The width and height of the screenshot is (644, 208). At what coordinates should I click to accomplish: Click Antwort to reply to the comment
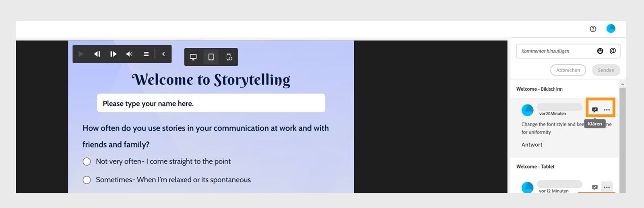coord(532,145)
